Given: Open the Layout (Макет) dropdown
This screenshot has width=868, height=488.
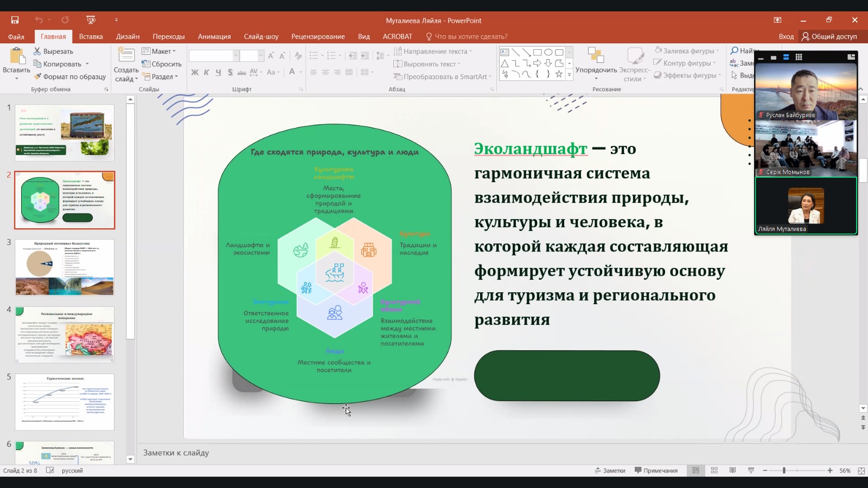Looking at the screenshot, I should tap(159, 51).
